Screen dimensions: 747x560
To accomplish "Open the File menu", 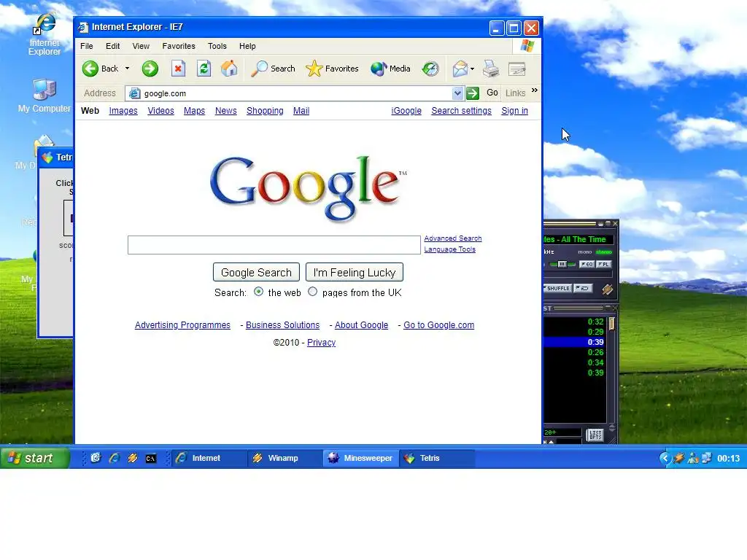I will click(x=87, y=46).
